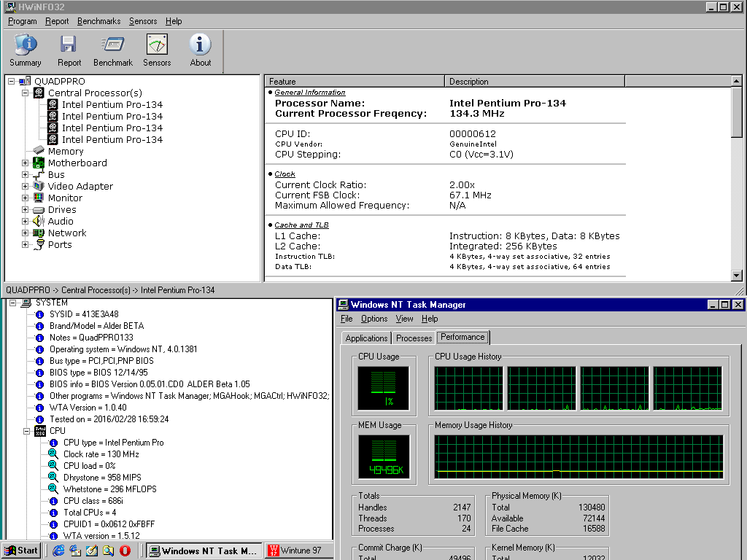Select 'Whetstone = 296 MFLOPS' row

coord(109,489)
